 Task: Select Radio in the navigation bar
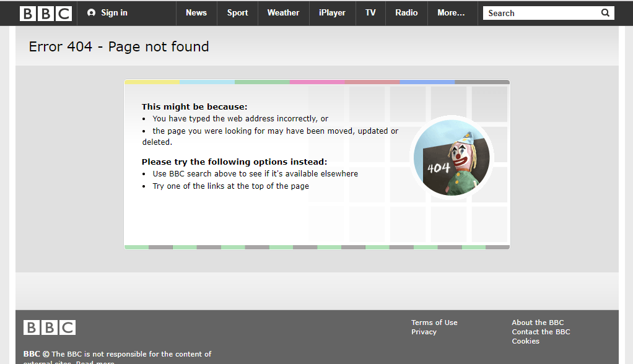[x=406, y=13]
